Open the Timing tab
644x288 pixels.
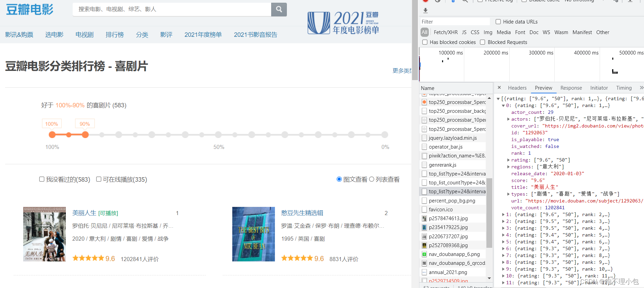tap(624, 88)
